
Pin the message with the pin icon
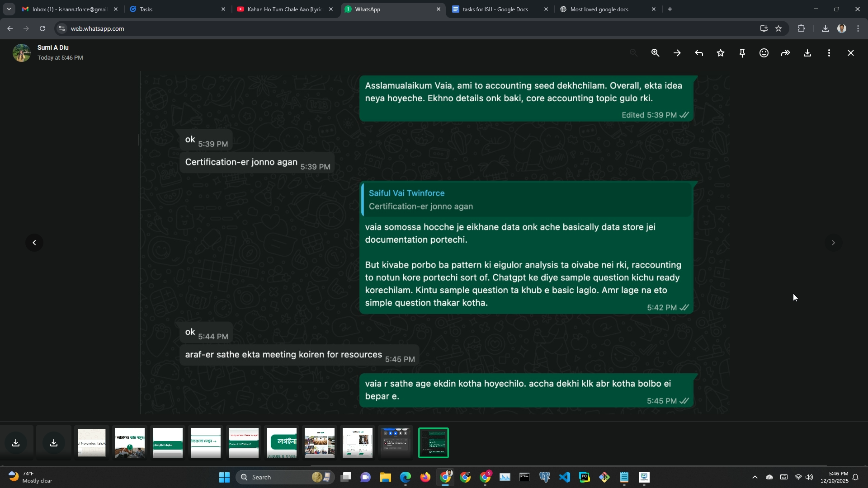[742, 53]
